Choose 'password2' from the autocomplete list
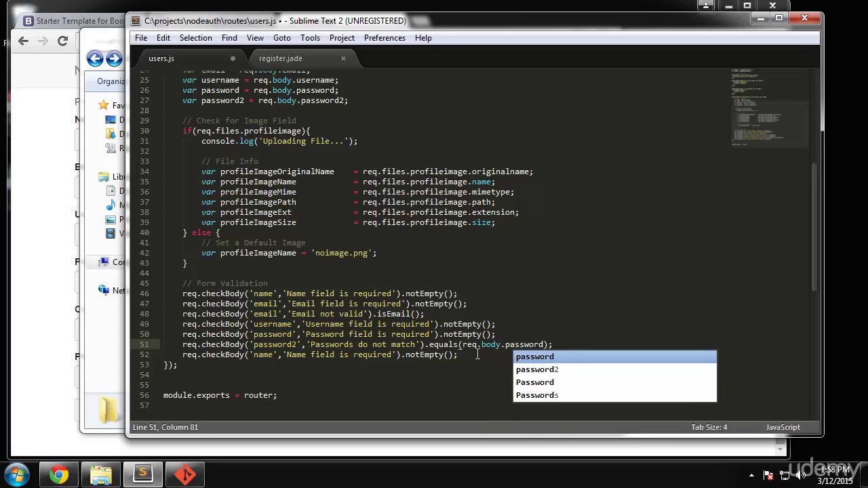 coord(614,369)
